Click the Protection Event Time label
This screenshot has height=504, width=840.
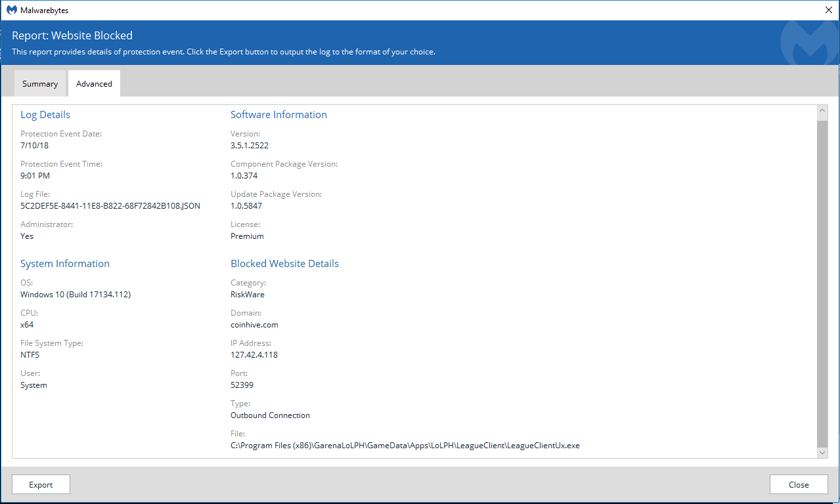tap(61, 164)
